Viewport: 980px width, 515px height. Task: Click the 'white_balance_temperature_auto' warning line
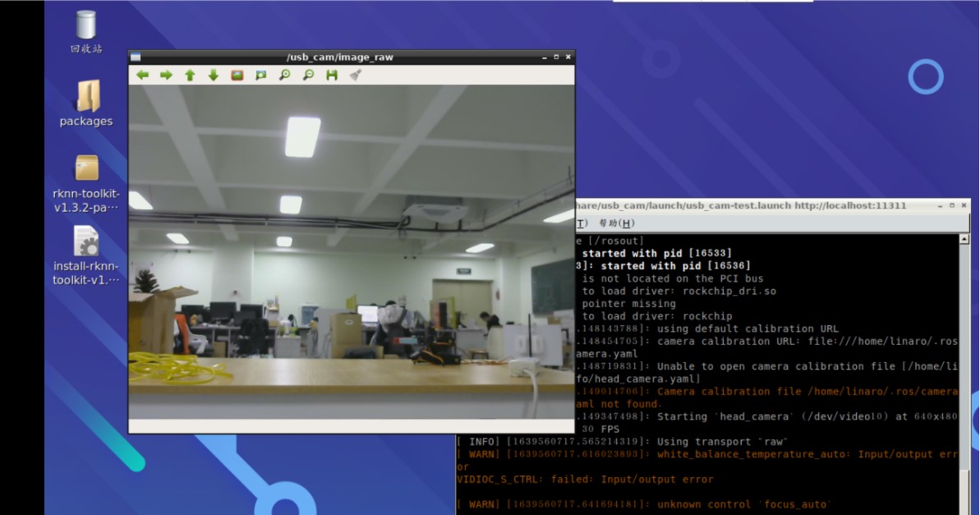707,454
